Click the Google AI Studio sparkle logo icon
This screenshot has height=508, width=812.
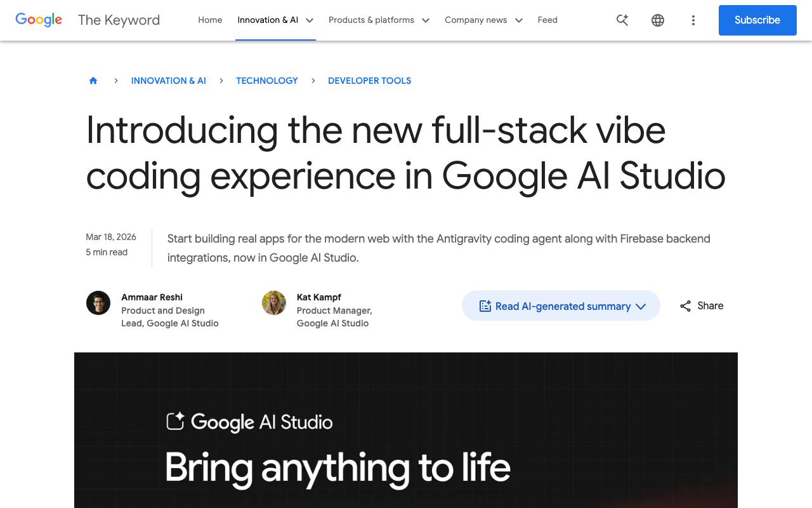pyautogui.click(x=176, y=421)
